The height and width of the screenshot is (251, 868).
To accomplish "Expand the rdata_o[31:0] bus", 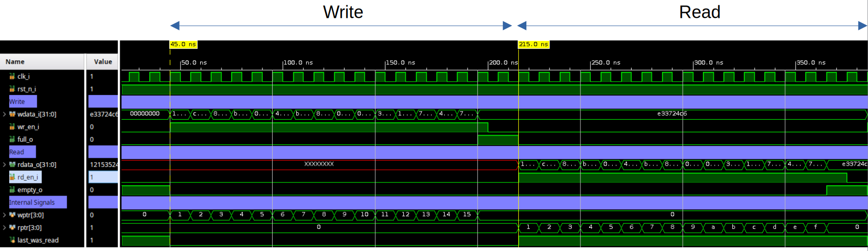I will (x=4, y=165).
